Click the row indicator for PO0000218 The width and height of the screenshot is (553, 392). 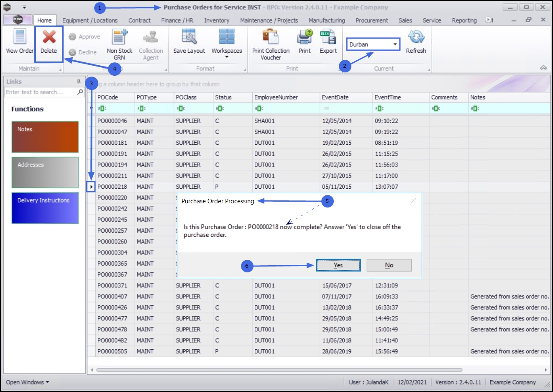(91, 187)
